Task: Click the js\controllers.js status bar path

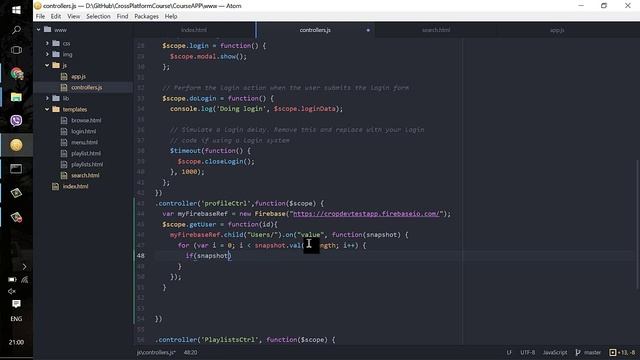Action: click(156, 352)
